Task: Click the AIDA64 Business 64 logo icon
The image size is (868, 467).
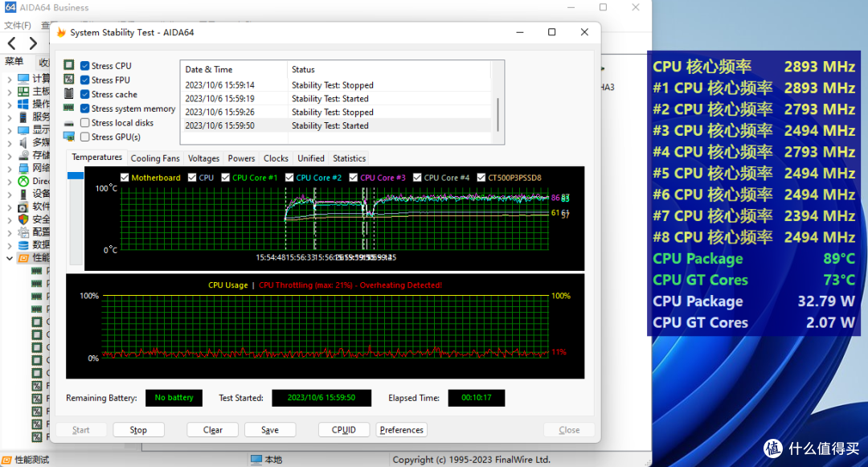Action: (10, 7)
